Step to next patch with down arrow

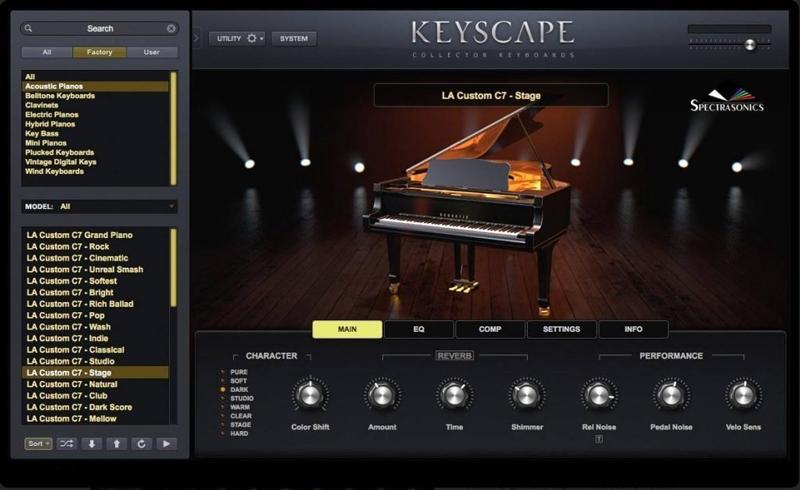pyautogui.click(x=92, y=444)
